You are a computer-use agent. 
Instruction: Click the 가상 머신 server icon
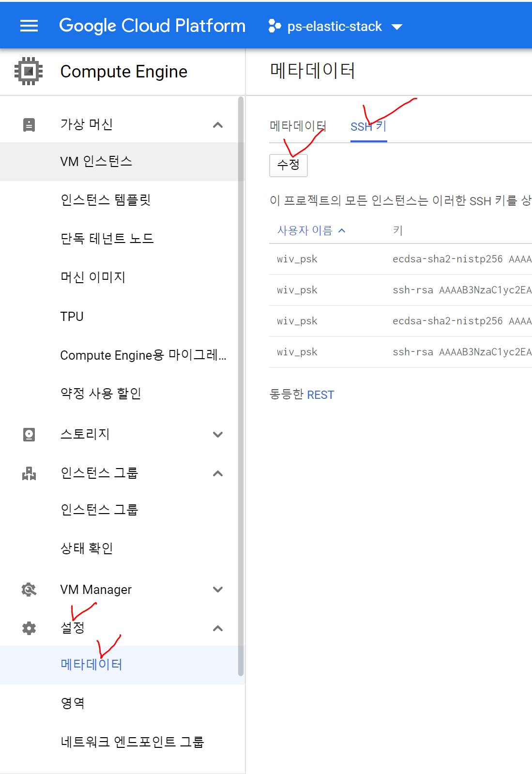click(29, 125)
